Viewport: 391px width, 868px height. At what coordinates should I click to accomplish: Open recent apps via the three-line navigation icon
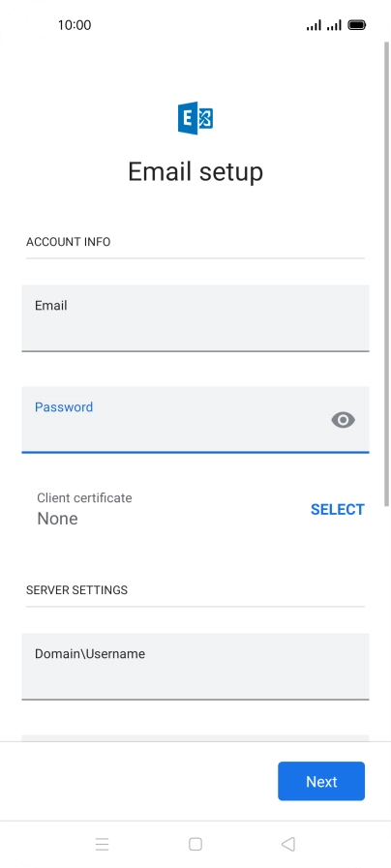[x=102, y=844]
